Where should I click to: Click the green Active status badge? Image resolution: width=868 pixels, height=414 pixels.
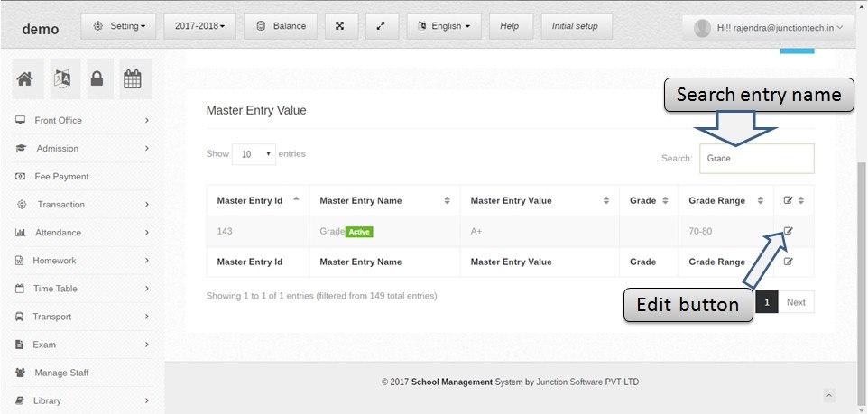(x=359, y=232)
